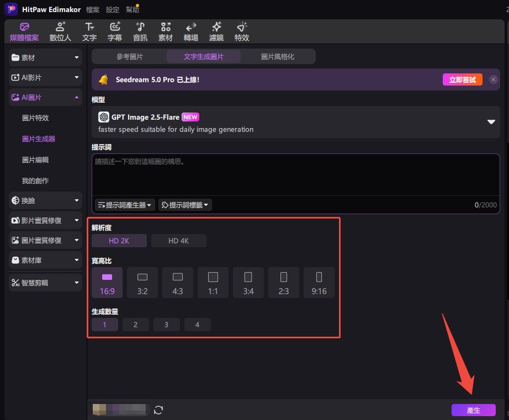Screen dimensions: 509x420
Task: Open the 設定 settings menu
Action: (113, 10)
